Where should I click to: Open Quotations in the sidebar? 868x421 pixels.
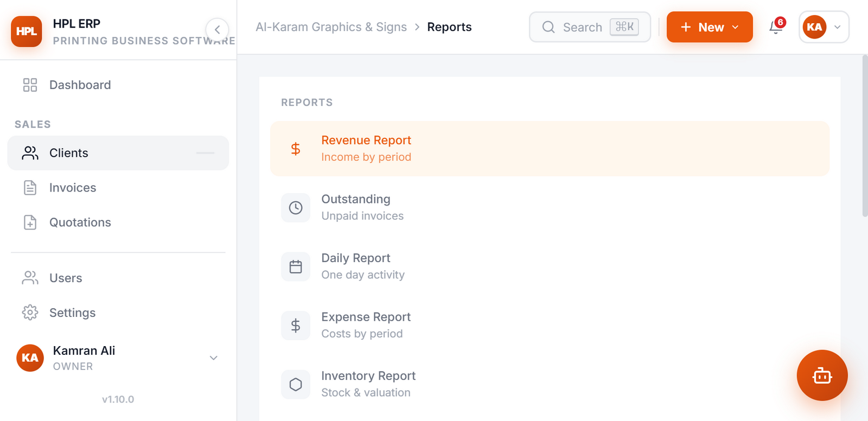coord(118,222)
